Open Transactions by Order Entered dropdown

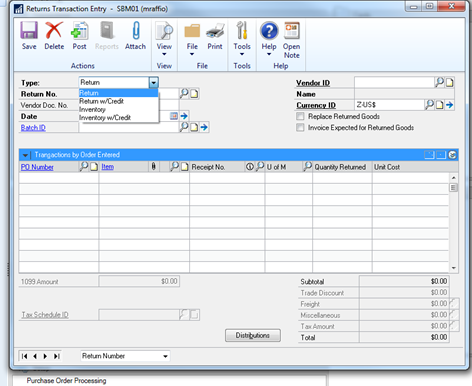pos(25,155)
